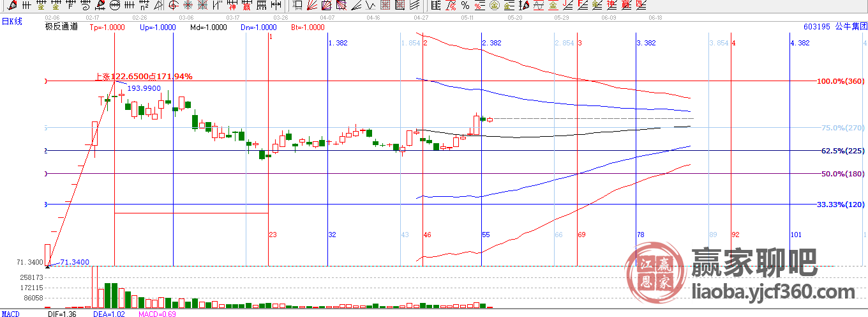Click the black percent sign icon
The image size is (868, 317).
(465, 5)
